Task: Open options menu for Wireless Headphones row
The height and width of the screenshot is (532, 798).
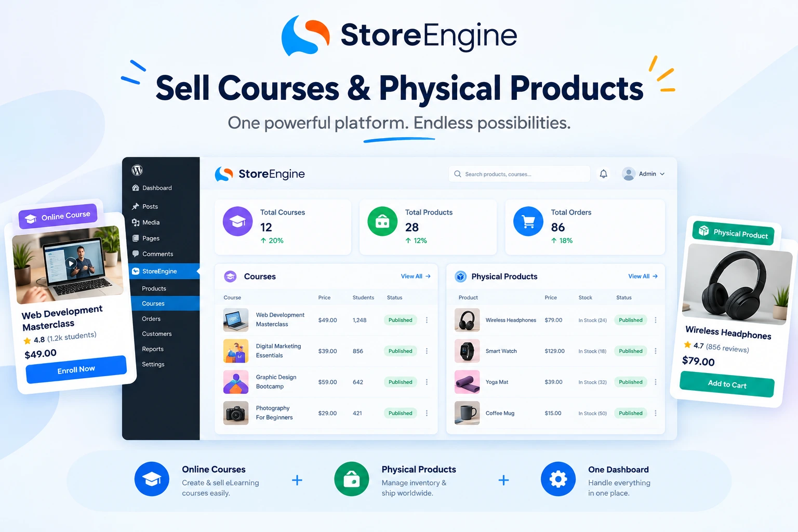Action: coord(656,320)
